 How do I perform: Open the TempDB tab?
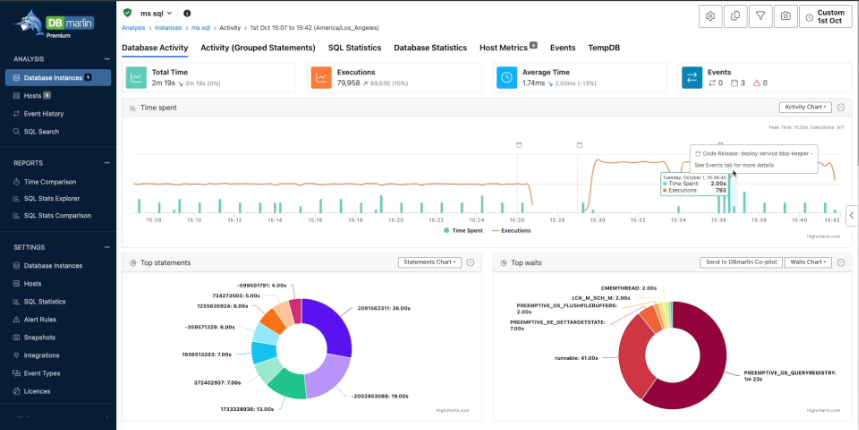602,47
